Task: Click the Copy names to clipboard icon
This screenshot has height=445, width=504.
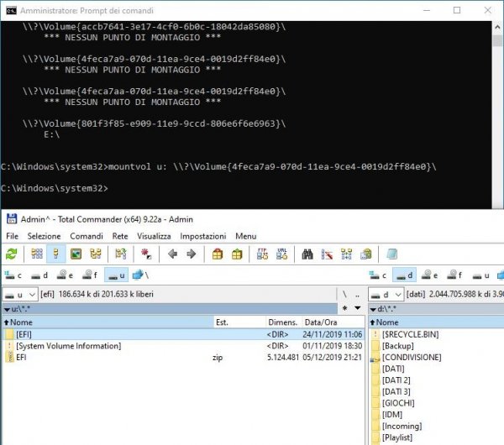Action: (366, 254)
